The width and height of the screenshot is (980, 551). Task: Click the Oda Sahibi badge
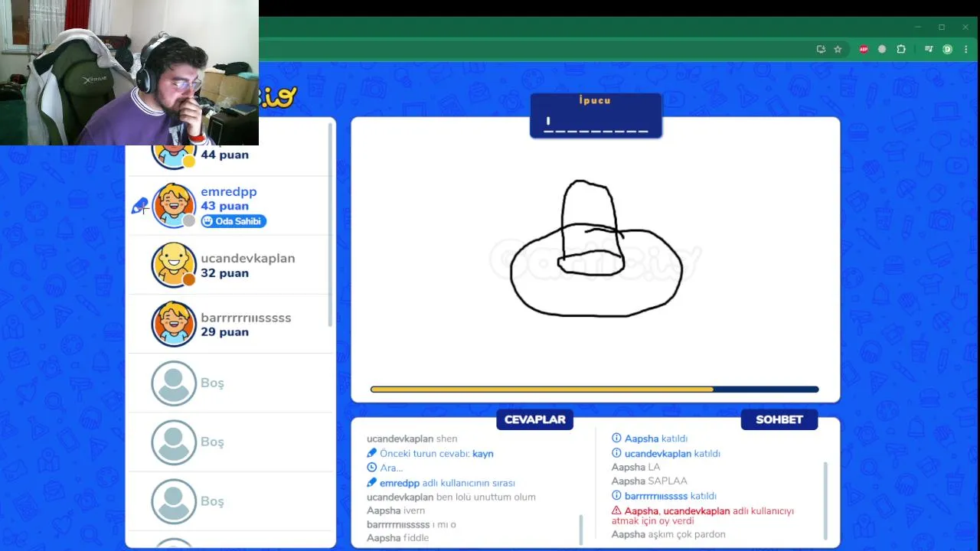click(234, 221)
